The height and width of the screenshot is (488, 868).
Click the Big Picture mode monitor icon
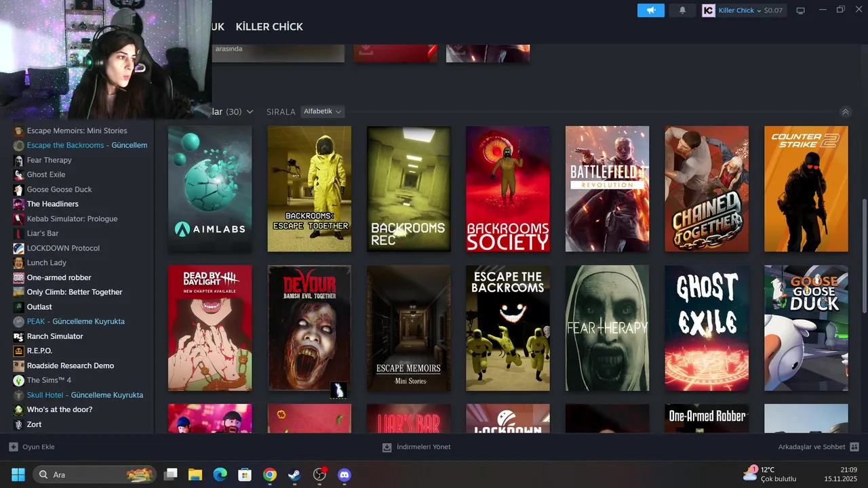tap(800, 10)
